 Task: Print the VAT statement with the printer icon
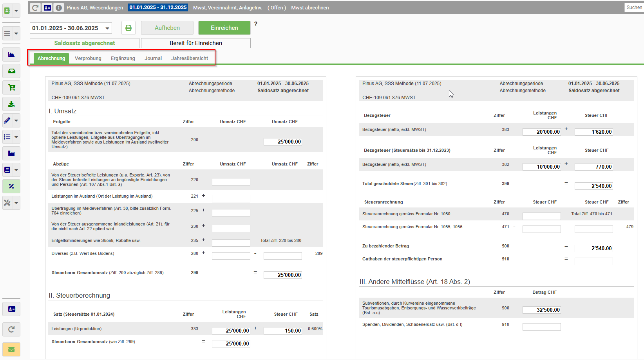click(128, 28)
